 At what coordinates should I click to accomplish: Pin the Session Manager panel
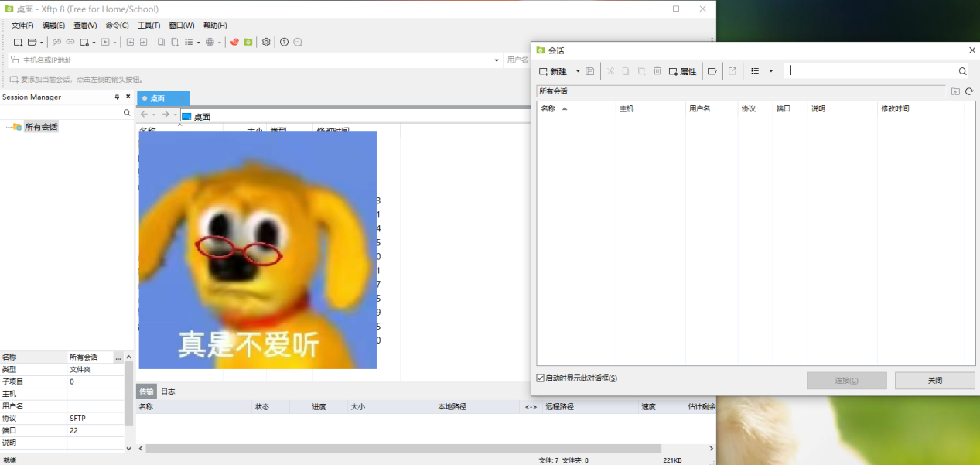[118, 97]
